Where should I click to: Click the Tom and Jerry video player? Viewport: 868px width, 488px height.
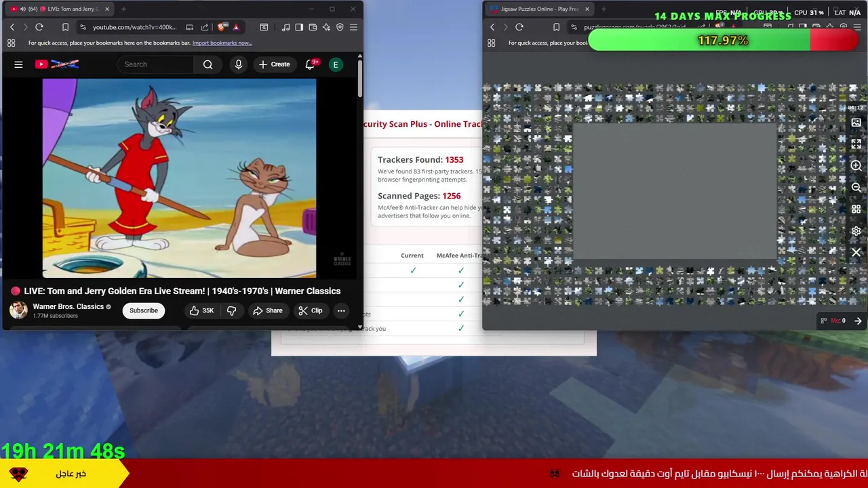pyautogui.click(x=179, y=178)
